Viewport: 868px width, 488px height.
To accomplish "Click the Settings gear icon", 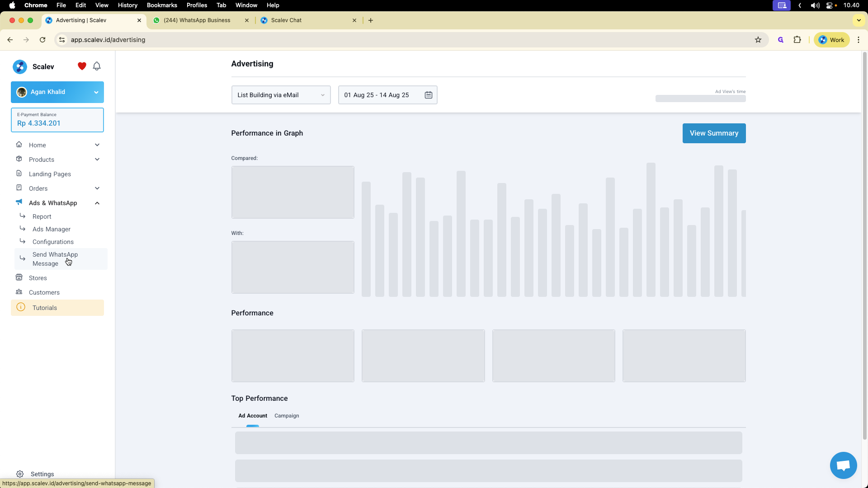I will click(20, 474).
